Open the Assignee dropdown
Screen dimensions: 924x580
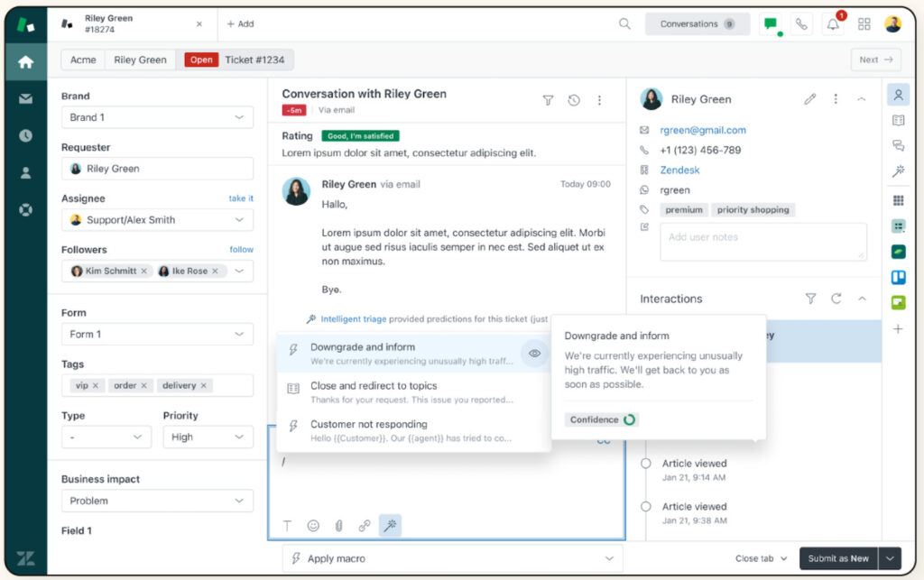pyautogui.click(x=157, y=219)
